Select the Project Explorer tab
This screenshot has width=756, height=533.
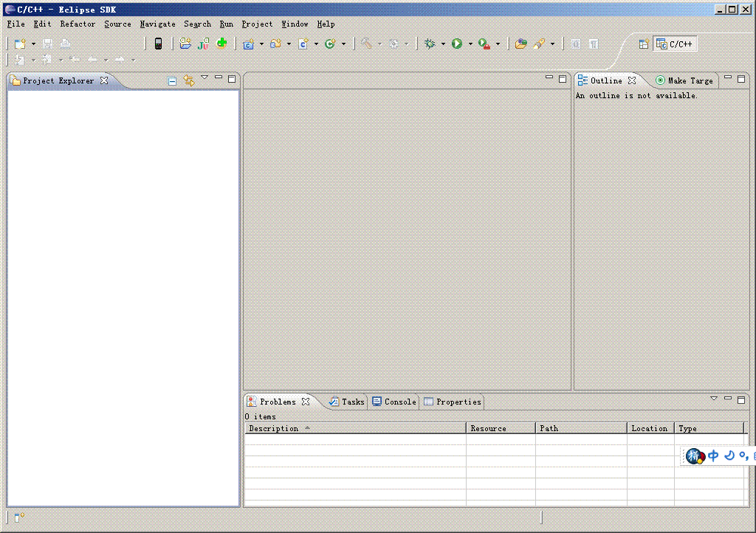pyautogui.click(x=58, y=80)
